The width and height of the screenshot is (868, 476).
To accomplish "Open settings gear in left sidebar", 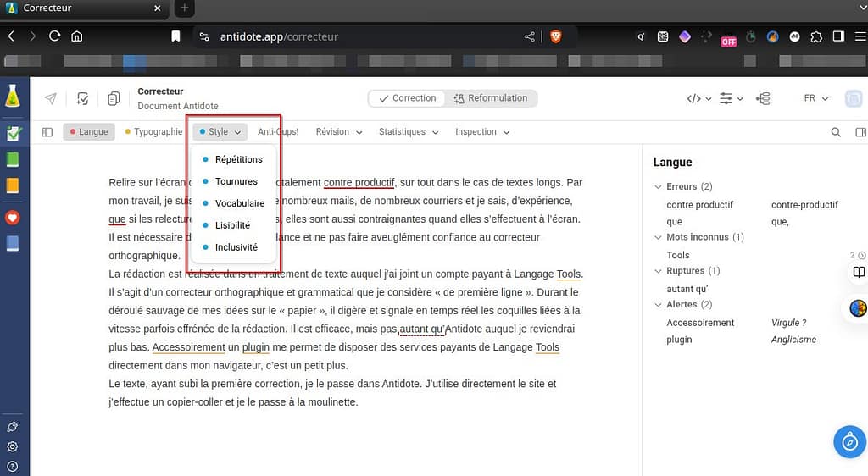I will click(13, 446).
